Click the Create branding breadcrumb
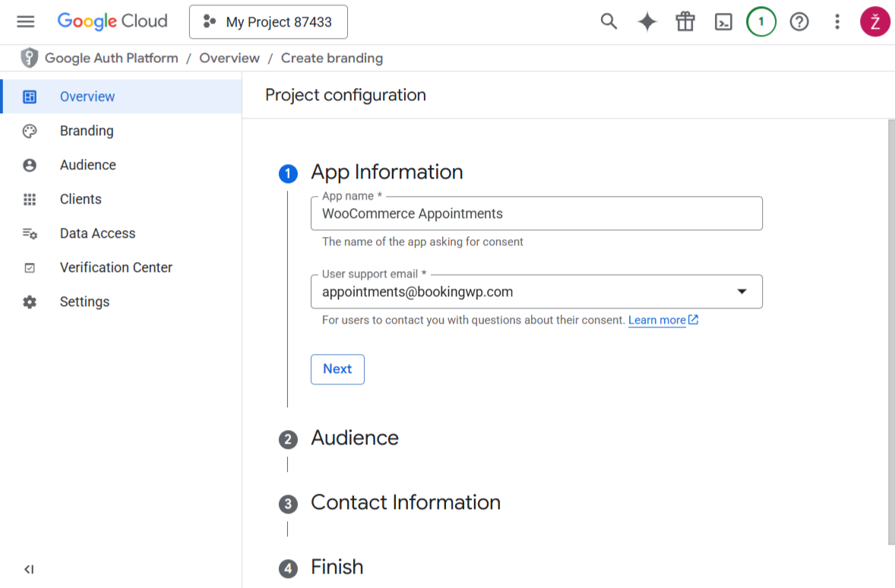Screen dimensions: 895x588 point(331,58)
